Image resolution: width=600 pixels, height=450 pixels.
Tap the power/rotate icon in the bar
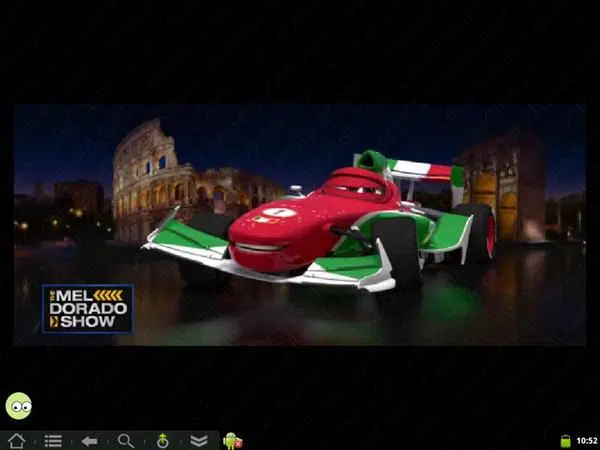(x=162, y=441)
